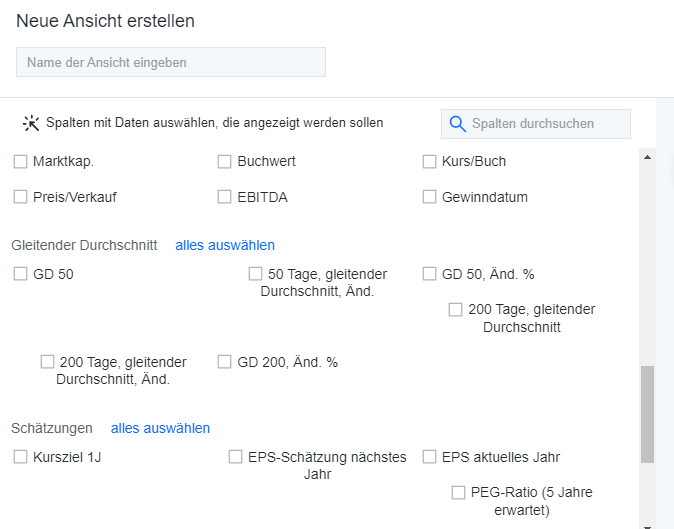The height and width of the screenshot is (529, 674).
Task: Select all Gleitender Durchschnitt columns
Action: [225, 245]
